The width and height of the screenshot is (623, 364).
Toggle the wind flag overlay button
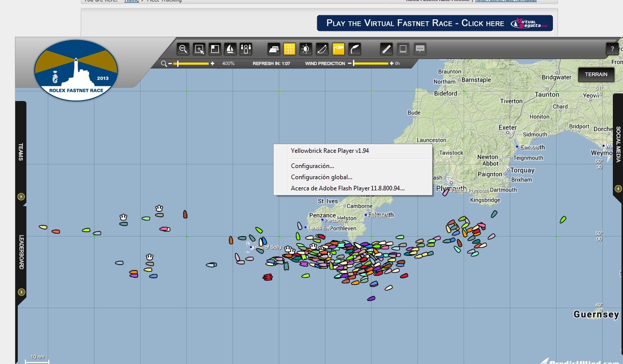[x=338, y=49]
